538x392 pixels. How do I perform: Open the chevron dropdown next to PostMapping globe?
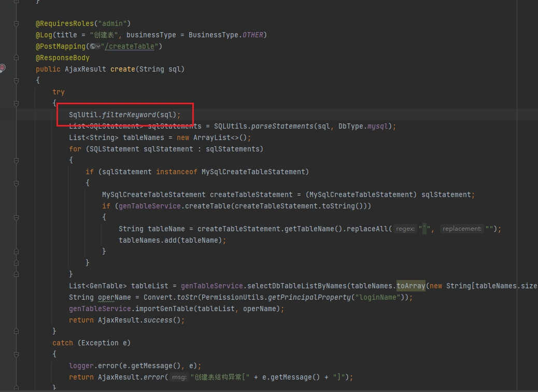pyautogui.click(x=98, y=47)
